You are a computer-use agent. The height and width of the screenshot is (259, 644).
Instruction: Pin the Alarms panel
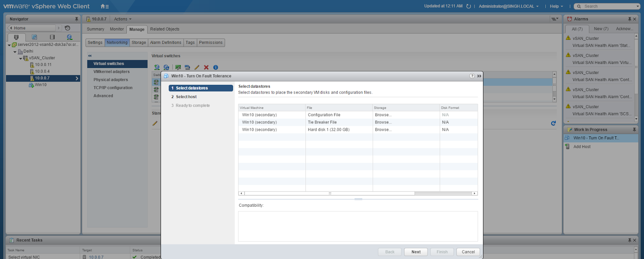(x=630, y=19)
